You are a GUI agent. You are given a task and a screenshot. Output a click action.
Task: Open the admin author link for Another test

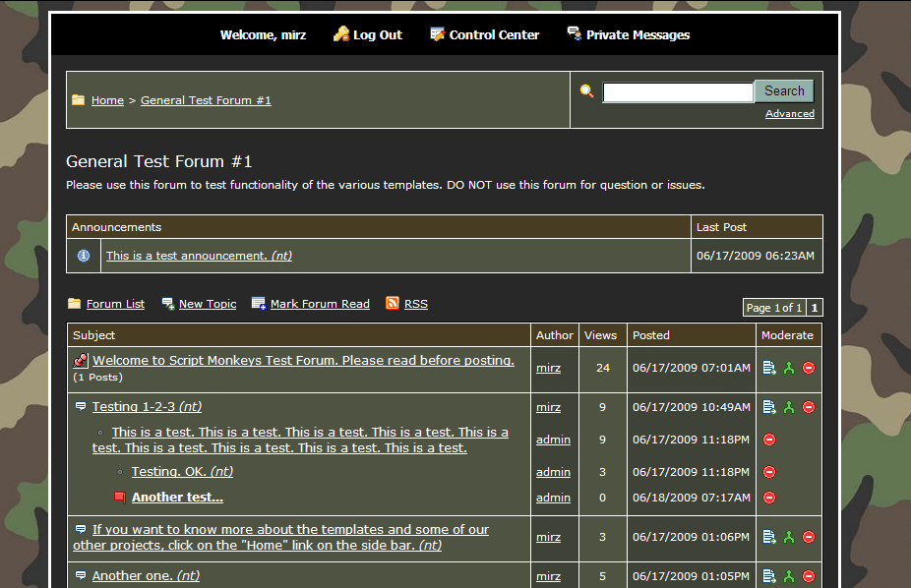coord(553,498)
